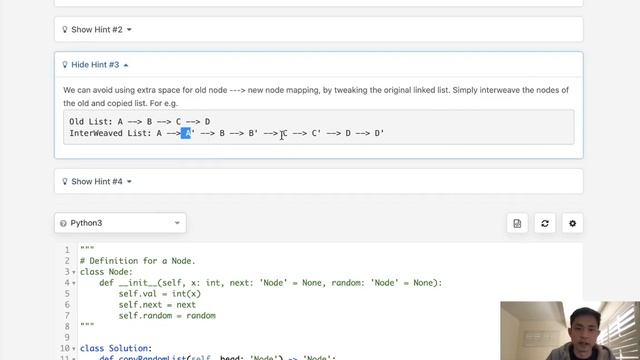Click 'self.val = int(x)' code line

click(160, 294)
